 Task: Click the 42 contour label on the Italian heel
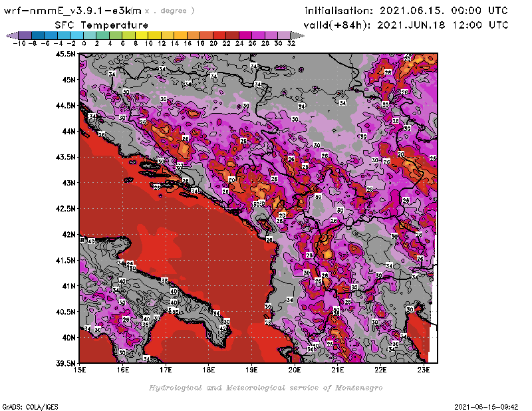point(223,329)
